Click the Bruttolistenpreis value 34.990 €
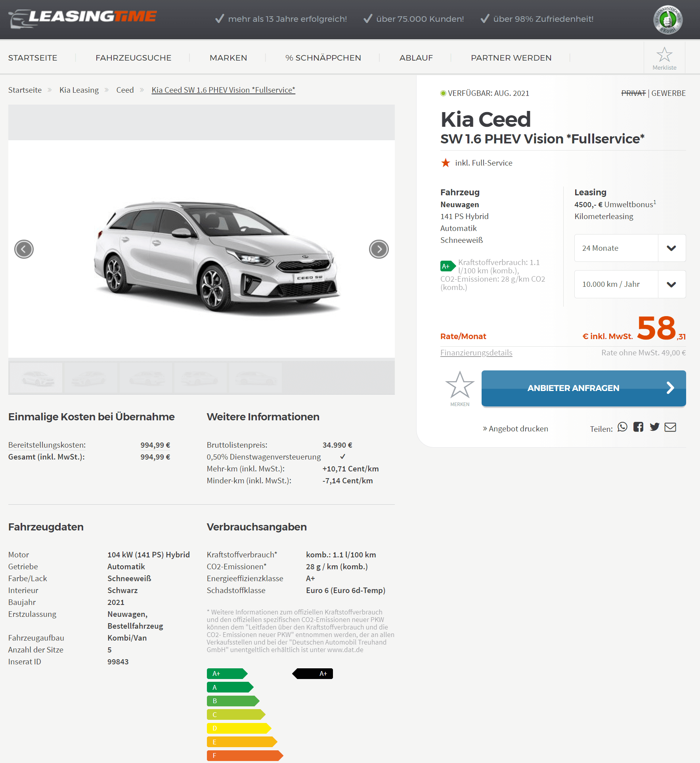This screenshot has width=700, height=763. click(x=337, y=445)
